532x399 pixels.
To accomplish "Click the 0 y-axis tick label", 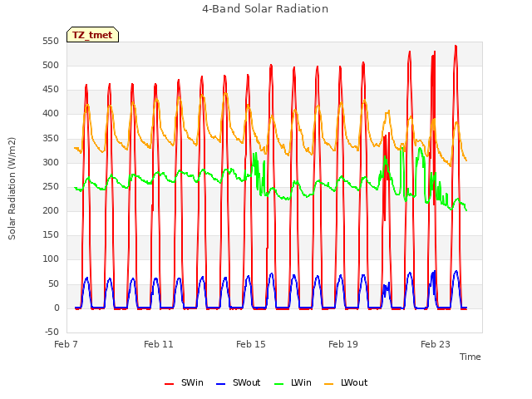I will click(x=57, y=308).
